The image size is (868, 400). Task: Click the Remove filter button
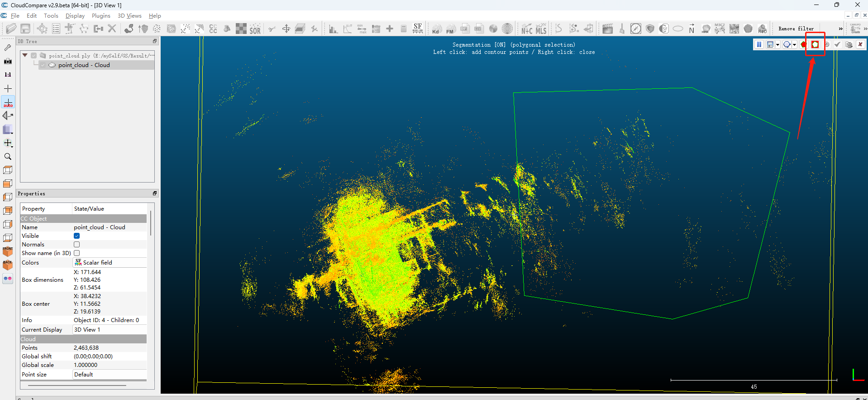click(796, 29)
